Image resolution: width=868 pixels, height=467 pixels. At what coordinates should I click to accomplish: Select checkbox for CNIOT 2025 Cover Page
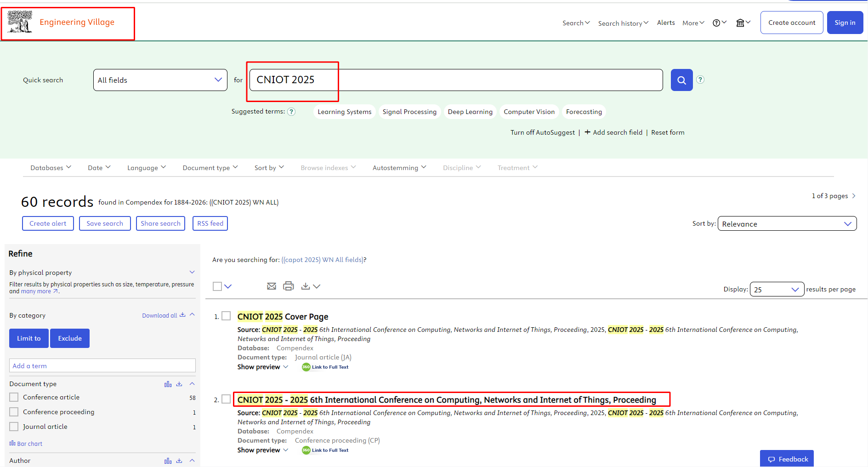tap(226, 316)
